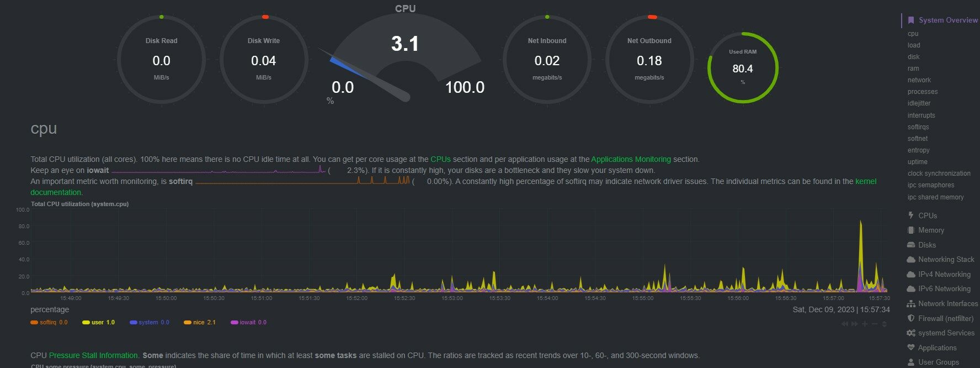This screenshot has height=368, width=980.
Task: Click the cpu section heading
Action: (44, 128)
